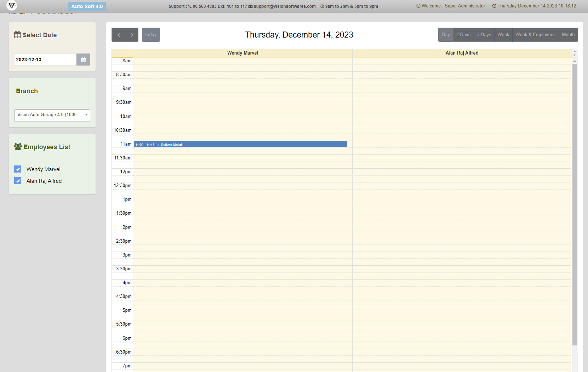Switch to the Week view tab
This screenshot has width=588, height=372.
(x=503, y=35)
